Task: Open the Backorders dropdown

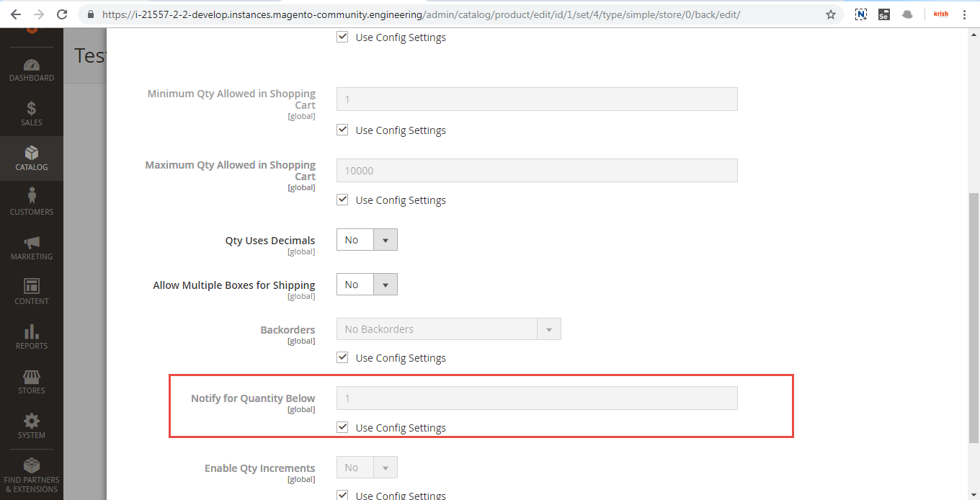Action: tap(448, 329)
